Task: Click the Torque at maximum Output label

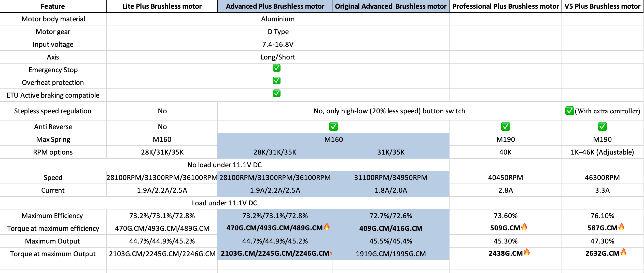Action: 53,254
